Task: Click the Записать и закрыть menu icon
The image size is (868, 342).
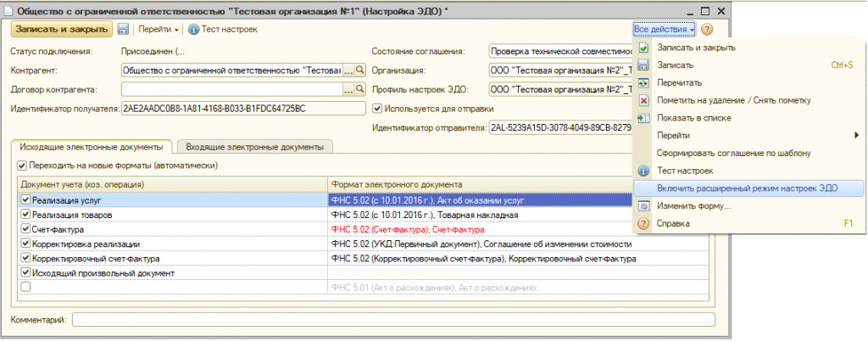Action: (x=644, y=48)
